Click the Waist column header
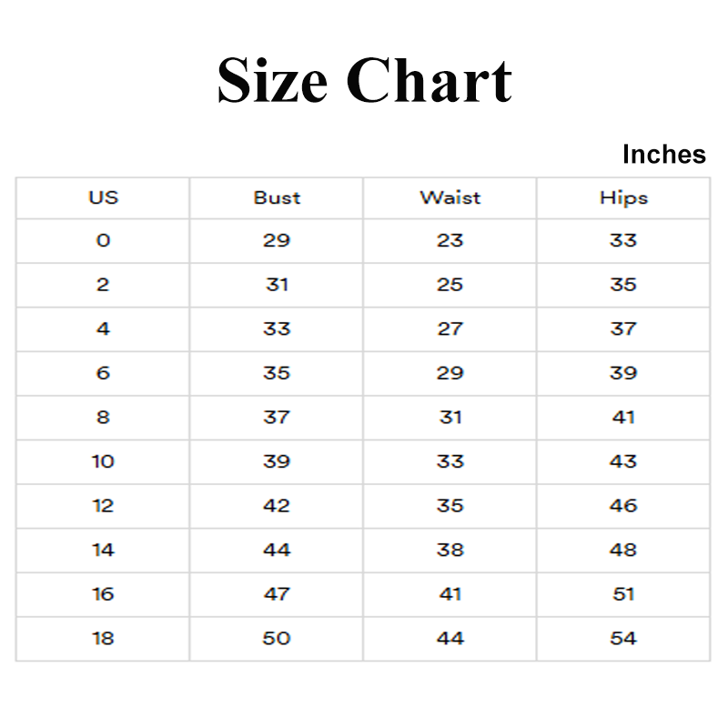The height and width of the screenshot is (728, 728). click(x=450, y=197)
